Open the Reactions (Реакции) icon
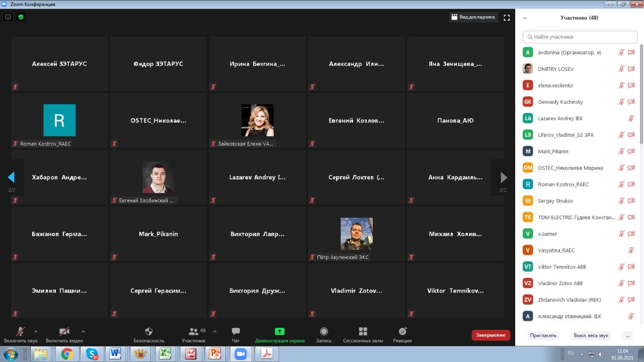This screenshot has height=362, width=644. click(x=403, y=332)
